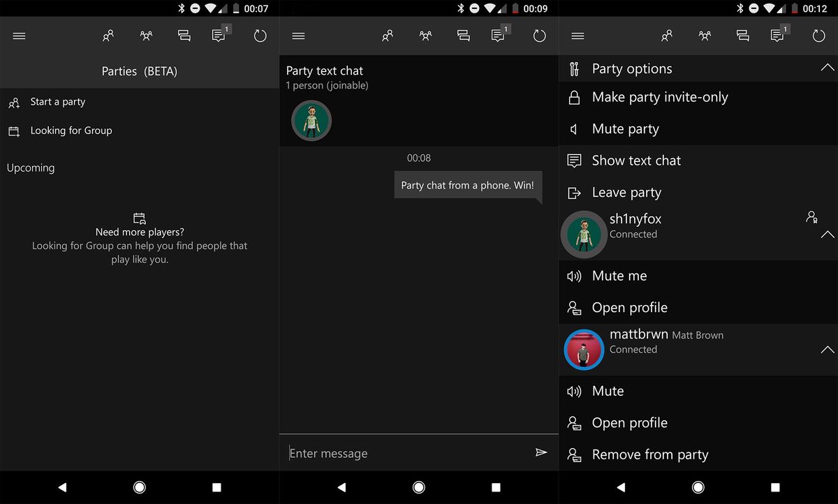Image resolution: width=838 pixels, height=504 pixels.
Task: Open the Messages icon
Action: pos(184,36)
